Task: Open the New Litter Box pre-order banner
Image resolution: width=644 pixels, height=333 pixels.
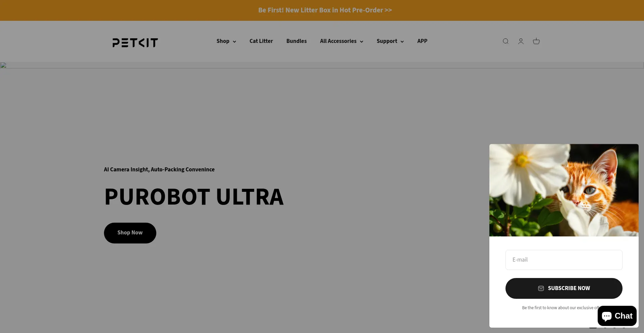Action: (325, 10)
